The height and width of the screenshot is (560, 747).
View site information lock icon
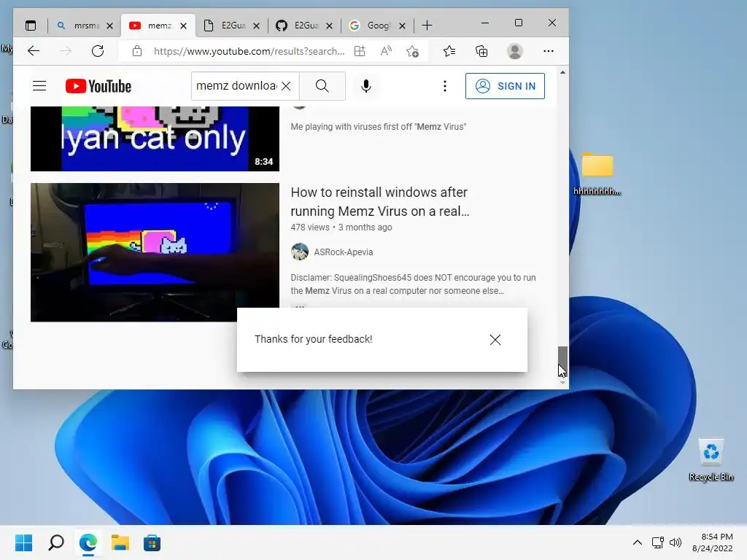[137, 51]
